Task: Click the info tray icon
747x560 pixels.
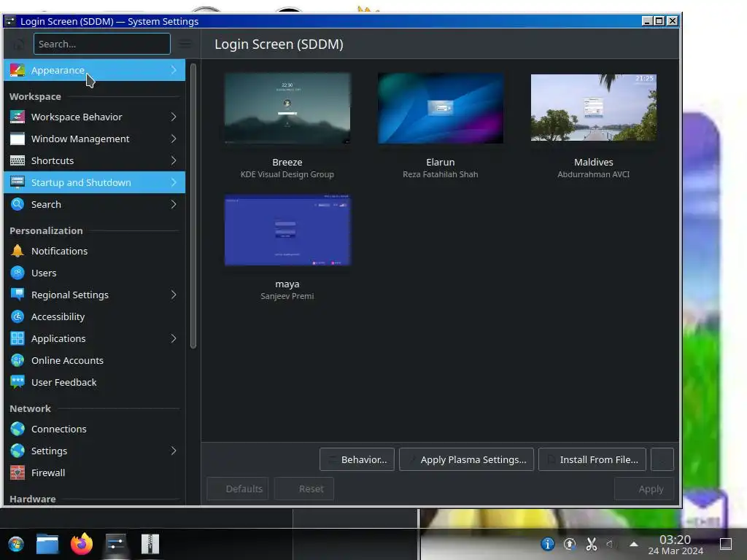Action: click(547, 544)
